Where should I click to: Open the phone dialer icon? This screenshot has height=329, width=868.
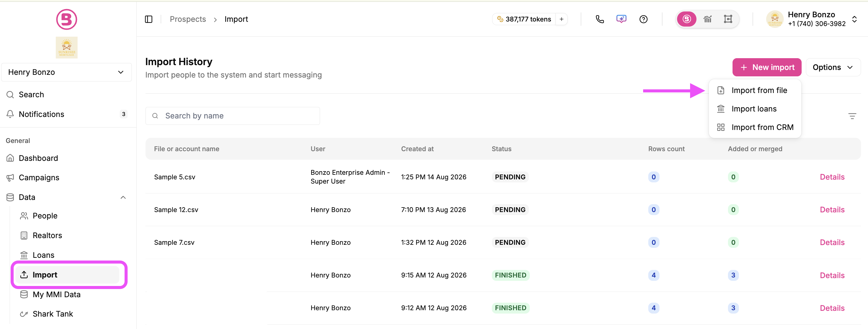coord(600,19)
